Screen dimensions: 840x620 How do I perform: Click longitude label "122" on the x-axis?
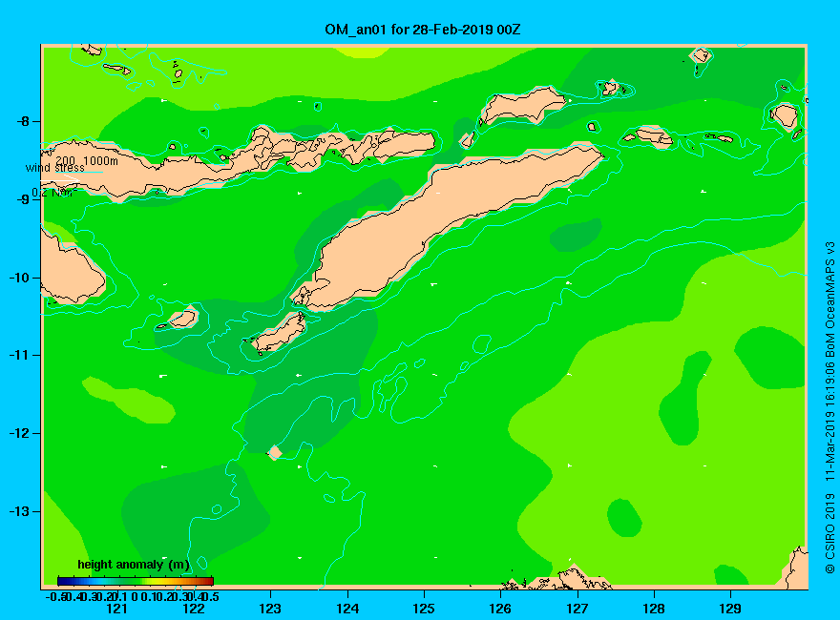(x=194, y=609)
